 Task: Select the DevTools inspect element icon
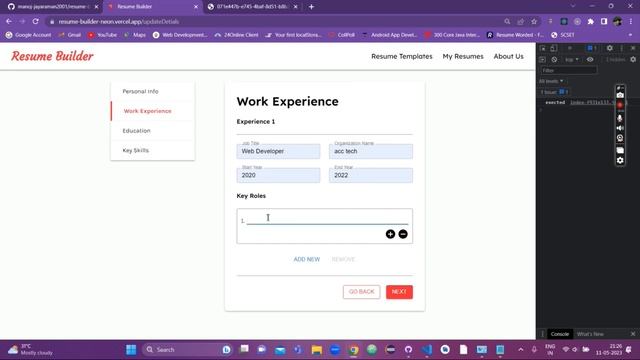click(543, 48)
